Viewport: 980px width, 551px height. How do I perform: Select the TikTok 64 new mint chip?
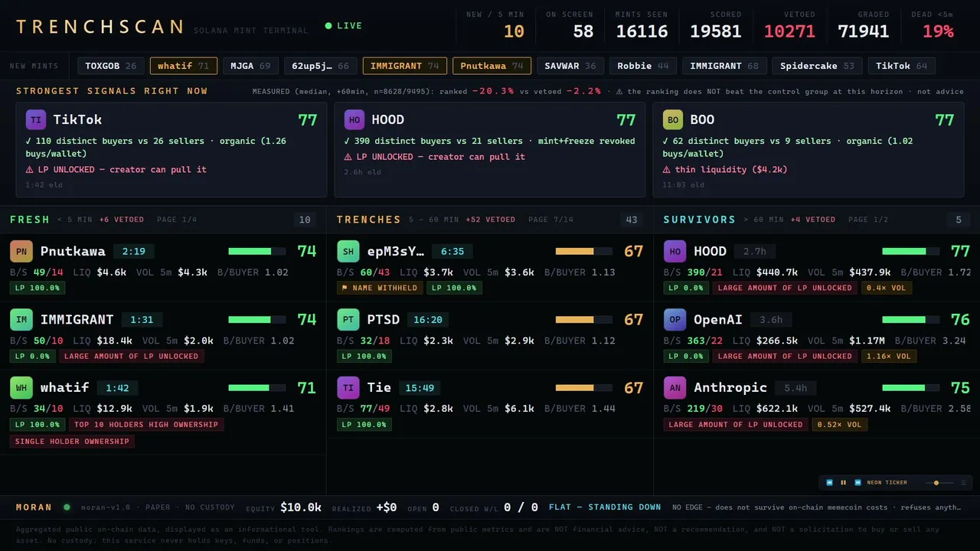901,66
